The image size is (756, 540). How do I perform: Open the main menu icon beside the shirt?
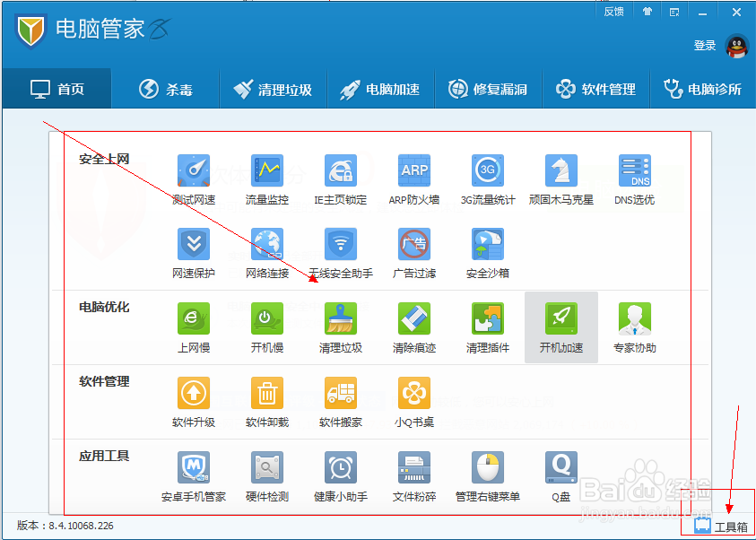(x=674, y=13)
